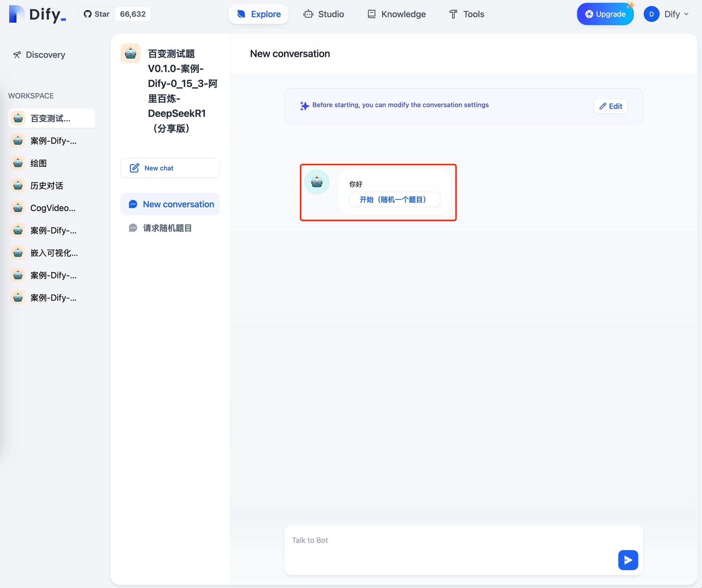Open the Tools tab
Screen dimensions: 702x588
click(x=467, y=14)
